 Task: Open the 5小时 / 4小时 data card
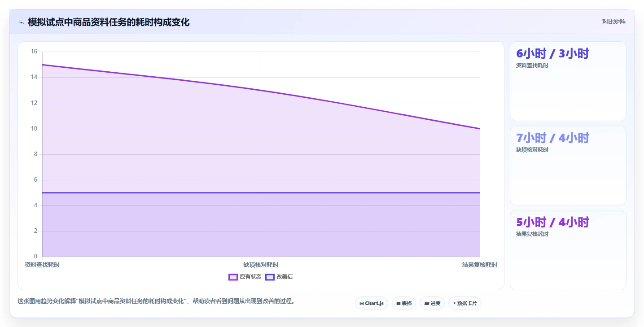(x=568, y=250)
